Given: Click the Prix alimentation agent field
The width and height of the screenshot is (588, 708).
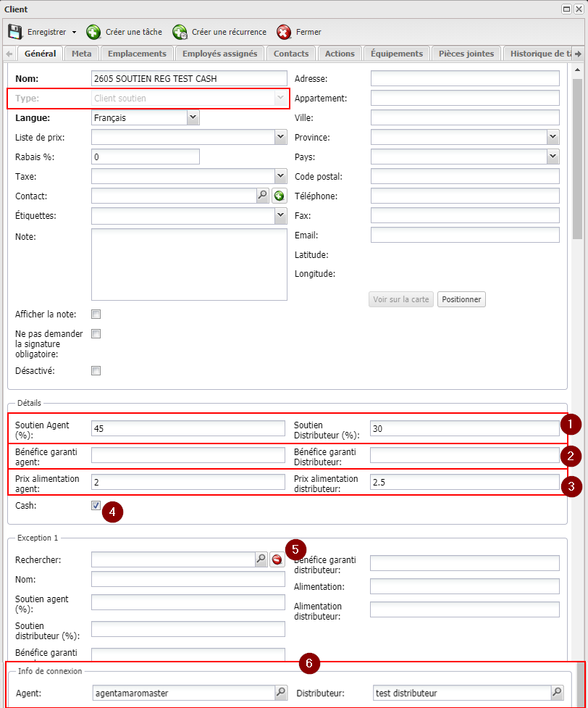Looking at the screenshot, I should click(188, 482).
